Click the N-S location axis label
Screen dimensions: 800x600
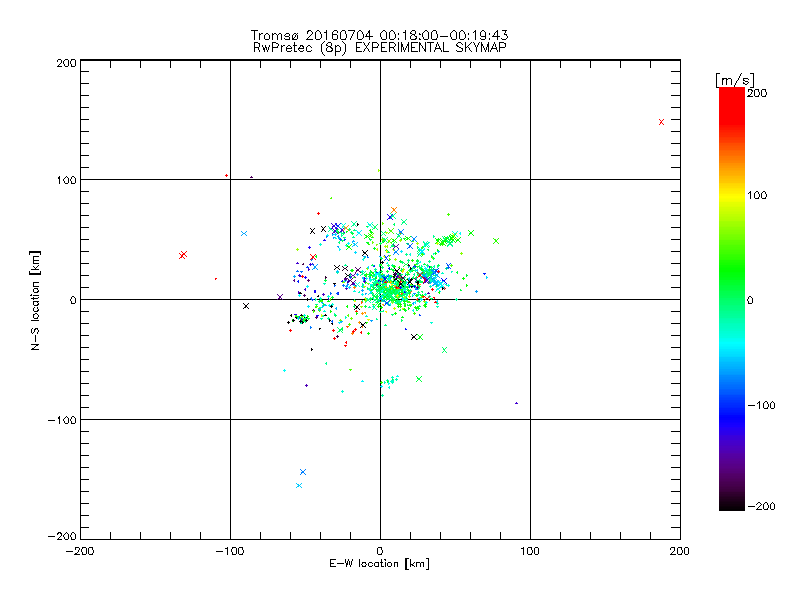pyautogui.click(x=35, y=300)
